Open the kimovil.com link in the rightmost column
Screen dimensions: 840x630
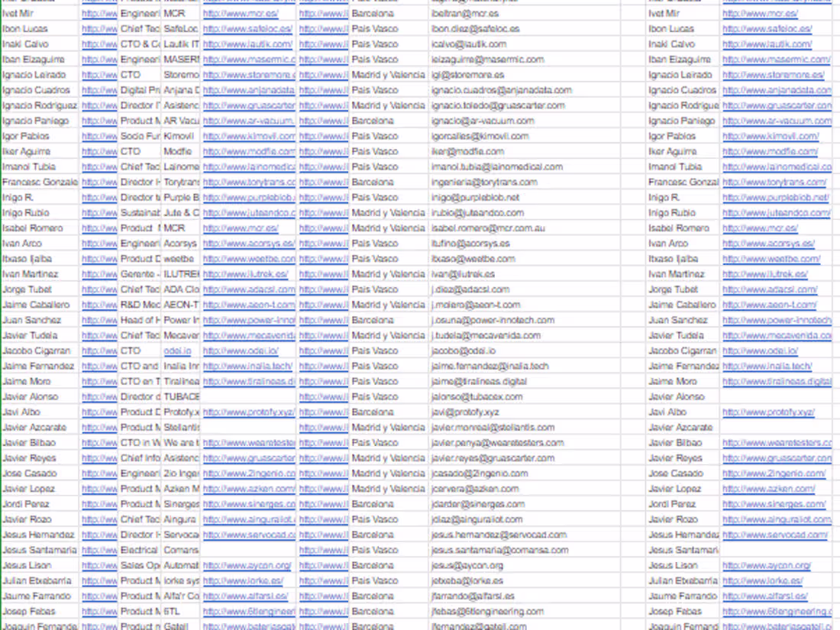(x=771, y=137)
